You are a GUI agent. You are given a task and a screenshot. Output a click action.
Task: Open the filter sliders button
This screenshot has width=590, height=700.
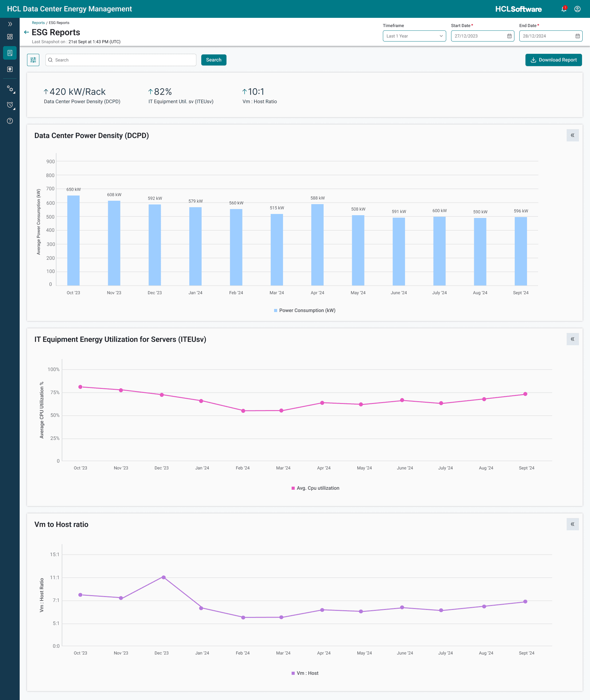[33, 60]
